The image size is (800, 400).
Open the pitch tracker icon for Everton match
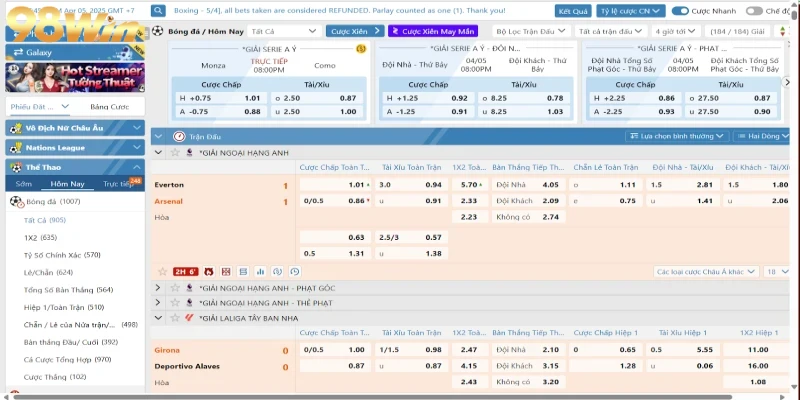click(226, 271)
